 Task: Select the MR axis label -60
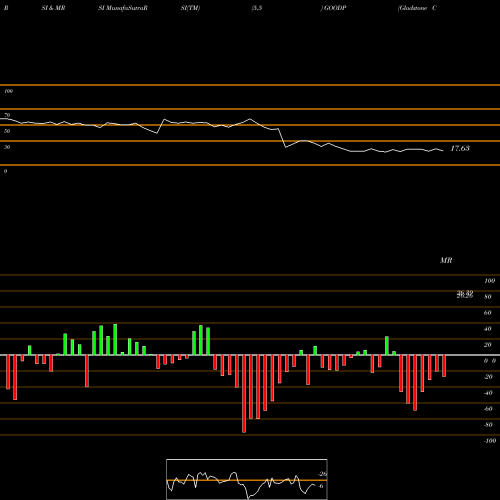488,409
